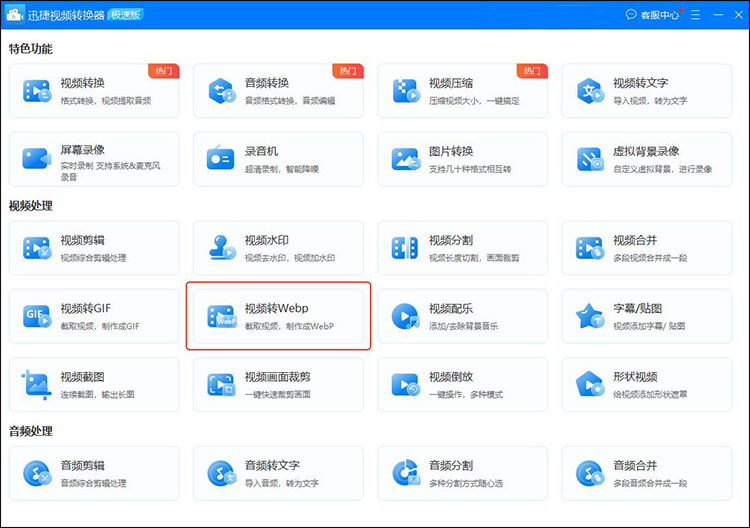Click the 视频转GIF card title

86,308
